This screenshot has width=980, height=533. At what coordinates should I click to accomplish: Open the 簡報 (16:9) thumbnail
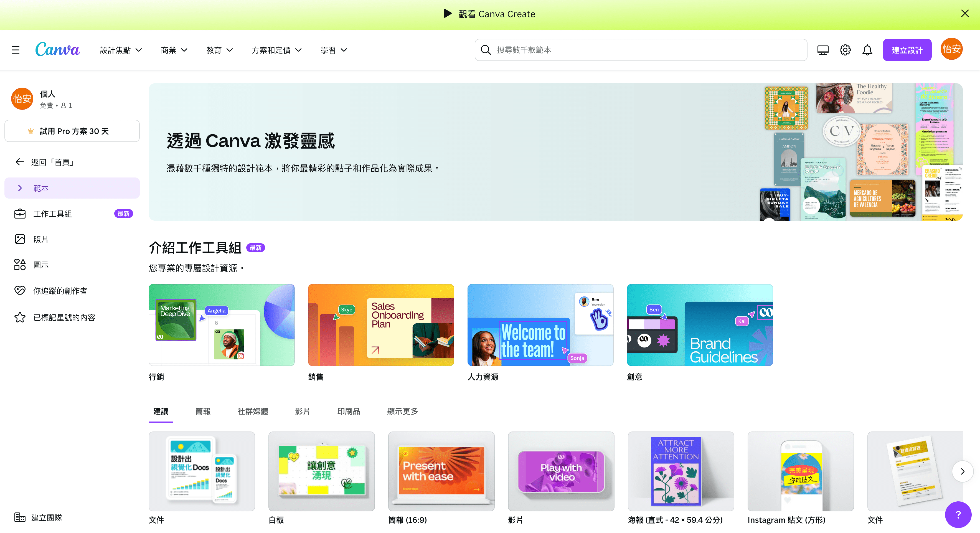[x=441, y=471]
